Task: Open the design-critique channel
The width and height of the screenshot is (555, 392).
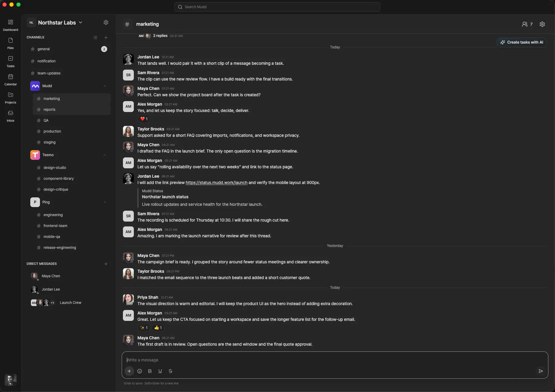Action: (x=72, y=189)
